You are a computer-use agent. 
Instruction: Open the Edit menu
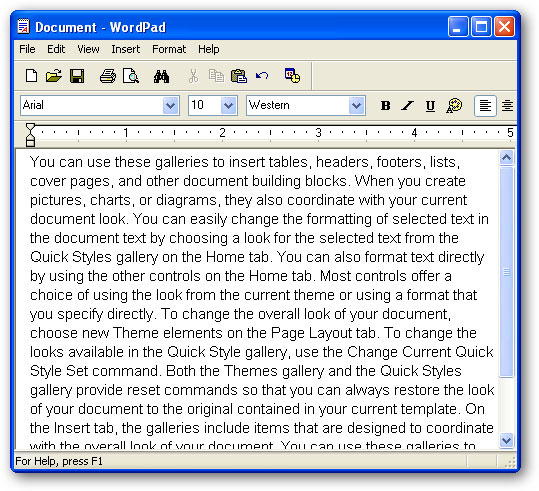(56, 49)
